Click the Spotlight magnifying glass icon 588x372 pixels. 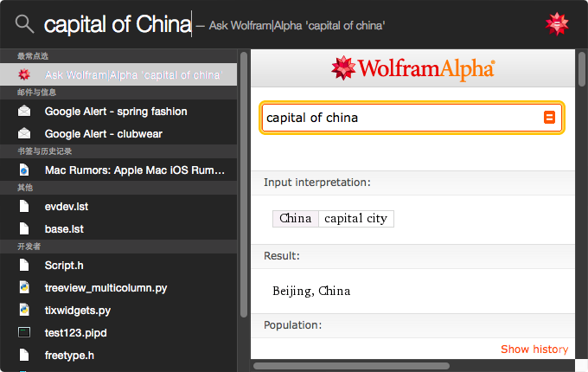(x=25, y=24)
